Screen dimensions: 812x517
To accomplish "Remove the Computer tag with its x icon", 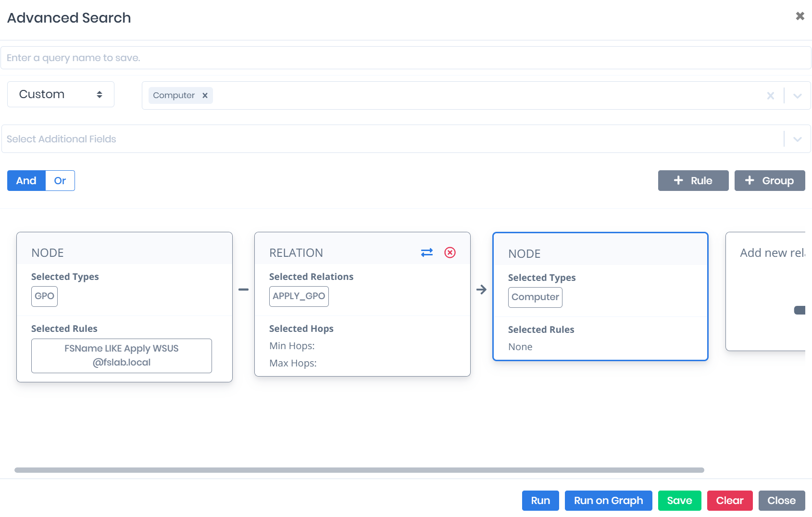I will (x=205, y=95).
